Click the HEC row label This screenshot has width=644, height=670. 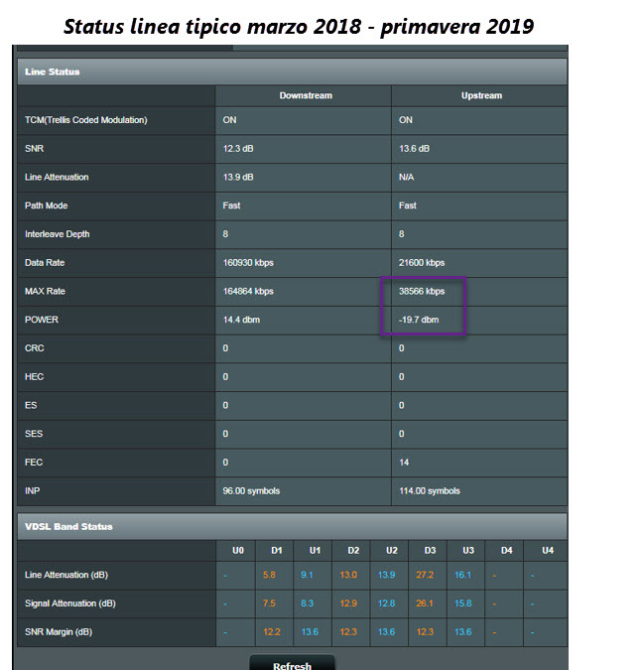34,377
